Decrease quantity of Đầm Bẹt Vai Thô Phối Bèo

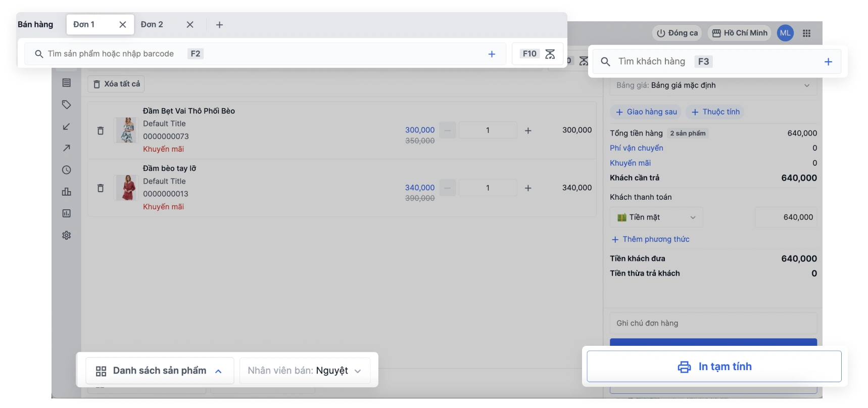pyautogui.click(x=448, y=130)
